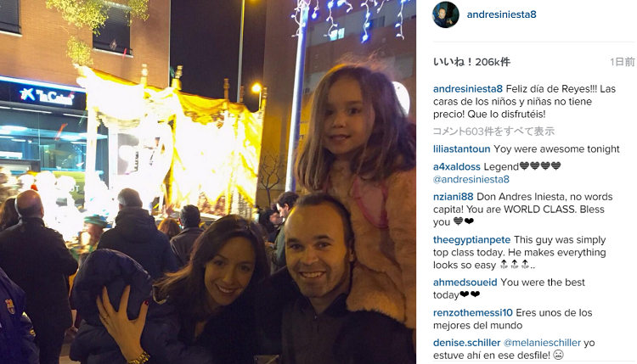637x364 pixels.
Task: Click the hearts in a4xaldoss comment
Action: (540, 166)
